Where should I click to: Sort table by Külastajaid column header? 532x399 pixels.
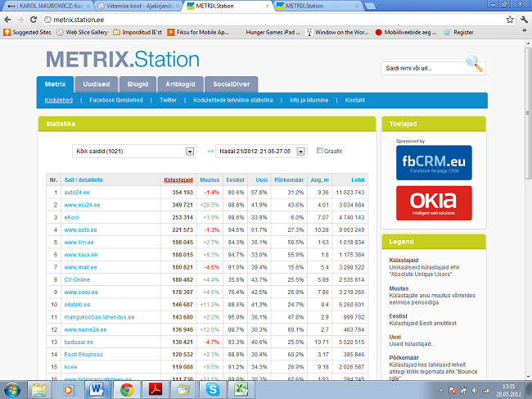(x=178, y=179)
